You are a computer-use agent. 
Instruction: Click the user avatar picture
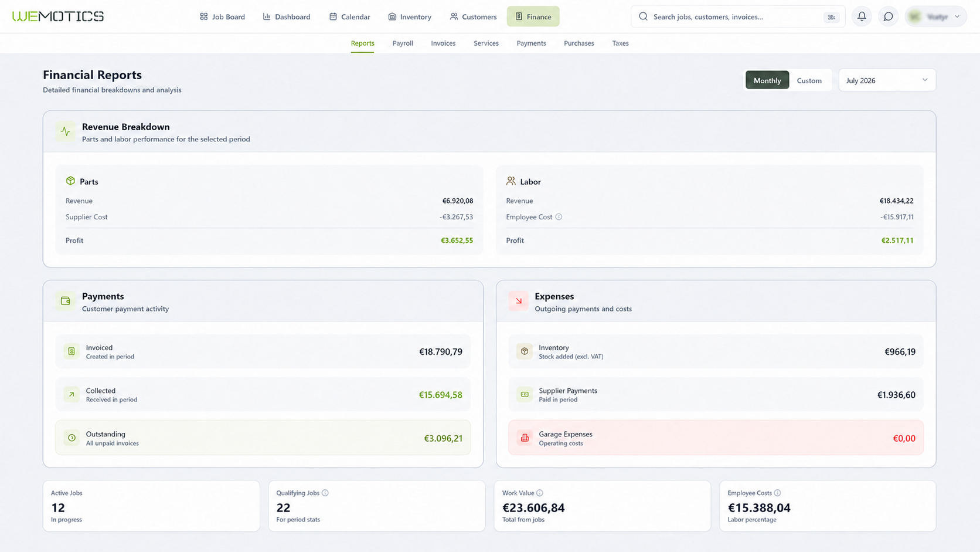pyautogui.click(x=915, y=16)
